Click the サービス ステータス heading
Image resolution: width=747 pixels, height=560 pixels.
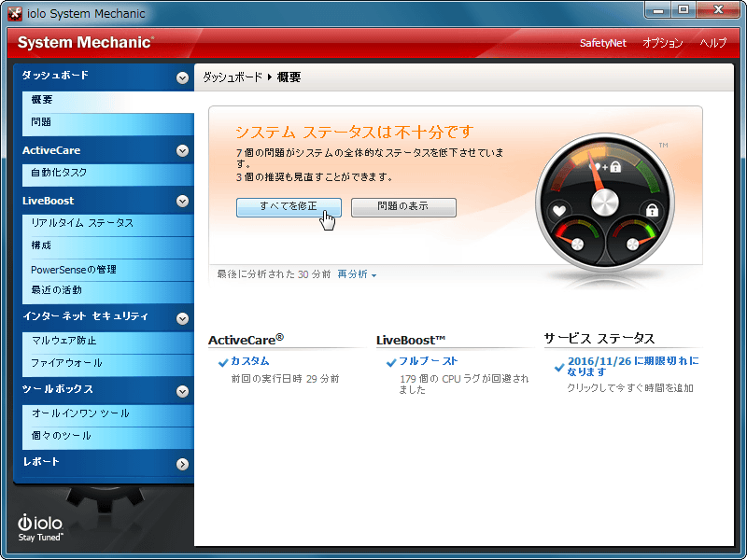point(599,339)
